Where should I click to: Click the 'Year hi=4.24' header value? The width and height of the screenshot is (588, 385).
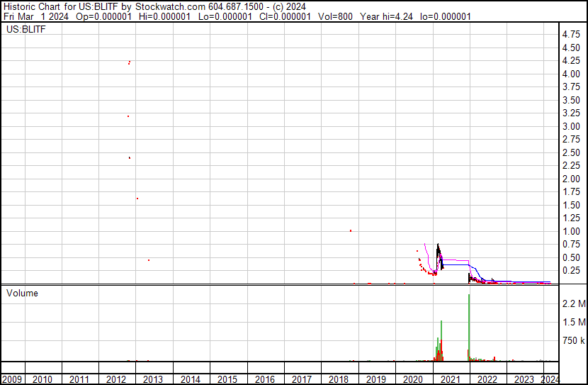coord(386,16)
